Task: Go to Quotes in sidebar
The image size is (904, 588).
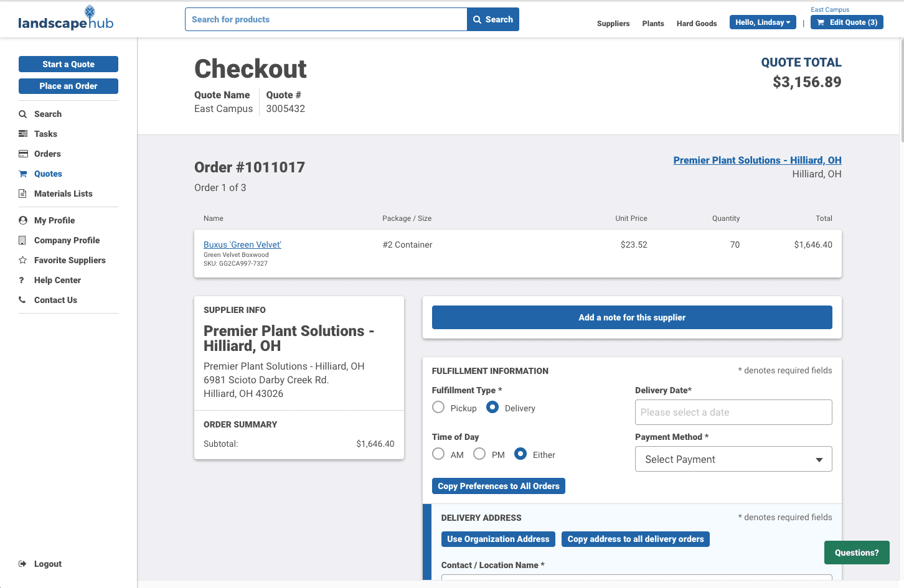Action: 48,174
